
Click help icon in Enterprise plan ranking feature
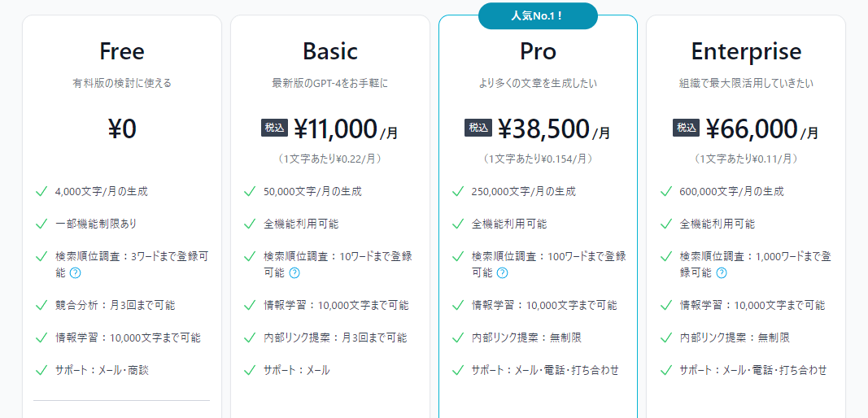click(722, 272)
